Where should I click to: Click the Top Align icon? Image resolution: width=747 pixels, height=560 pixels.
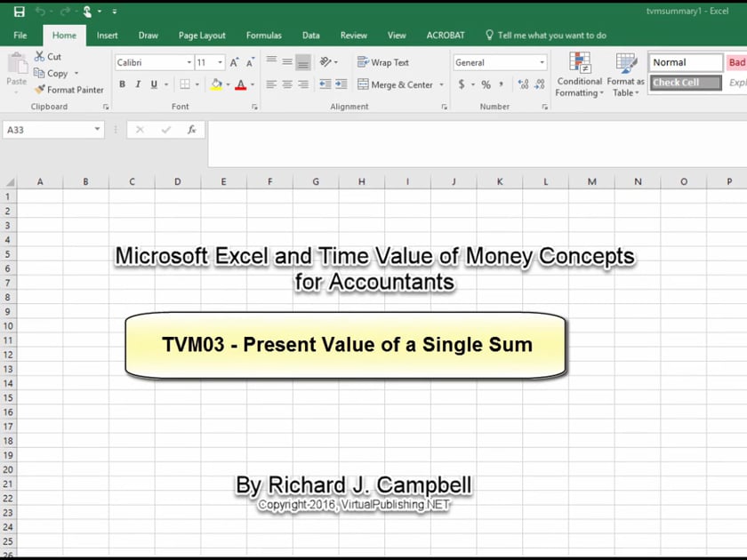(271, 61)
